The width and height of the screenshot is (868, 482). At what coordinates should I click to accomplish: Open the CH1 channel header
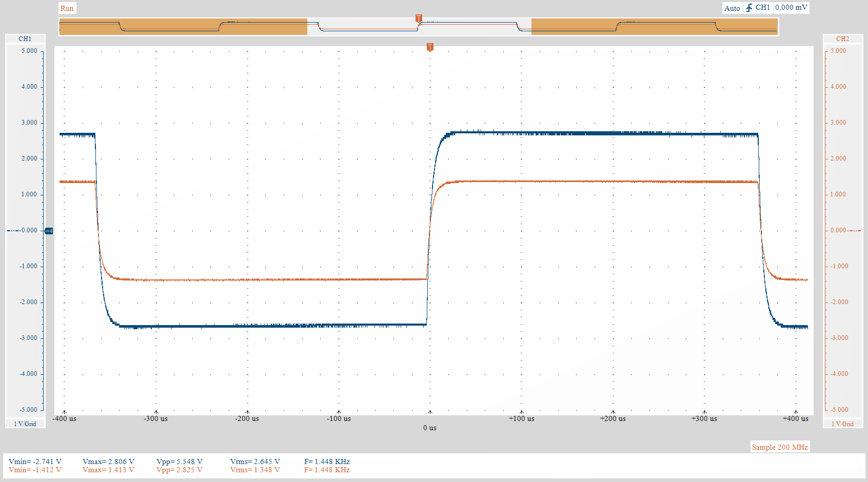coord(25,39)
